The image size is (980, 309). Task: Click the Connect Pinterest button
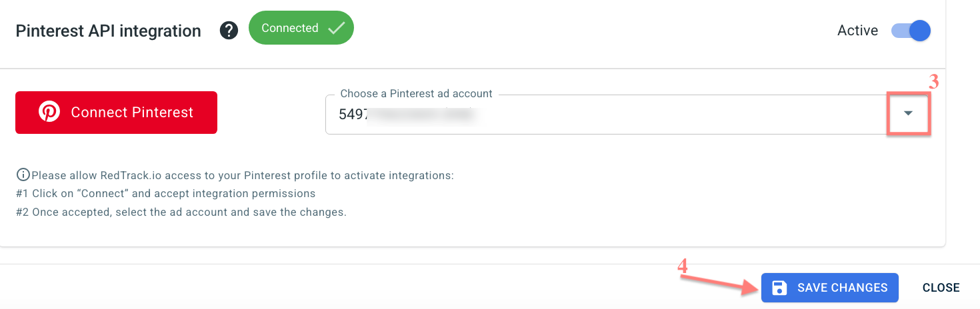tap(116, 112)
